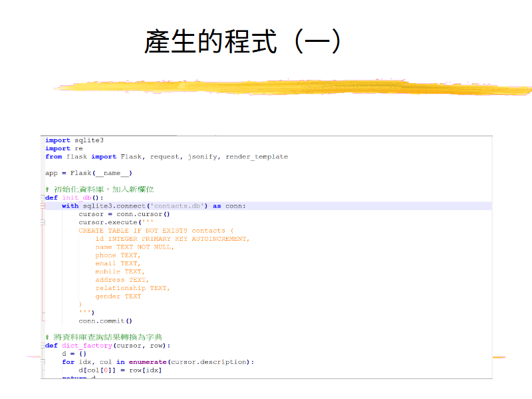Click the cursor = conn.cursor() line
Viewport: 532px width, 399px height.
pyautogui.click(x=124, y=214)
